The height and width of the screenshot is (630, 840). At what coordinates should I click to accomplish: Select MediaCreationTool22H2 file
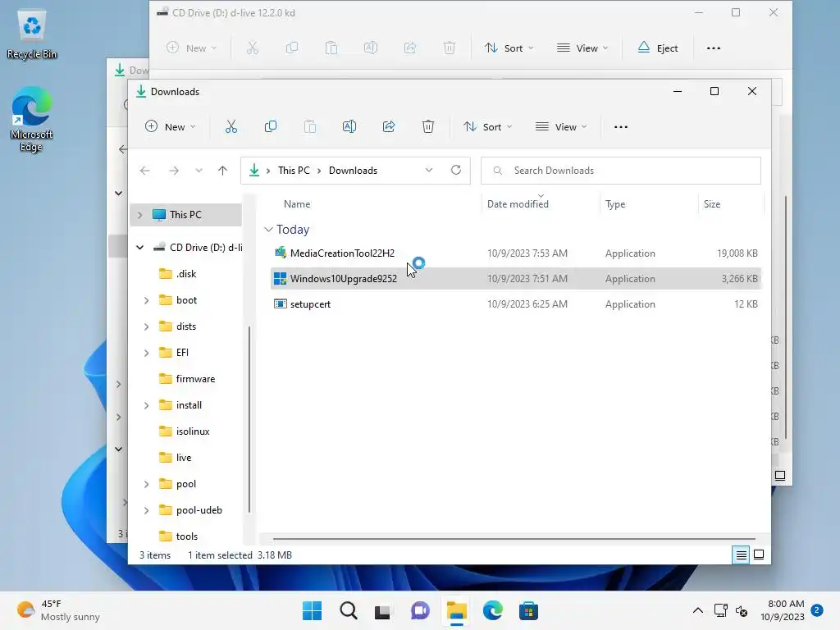pyautogui.click(x=515, y=253)
